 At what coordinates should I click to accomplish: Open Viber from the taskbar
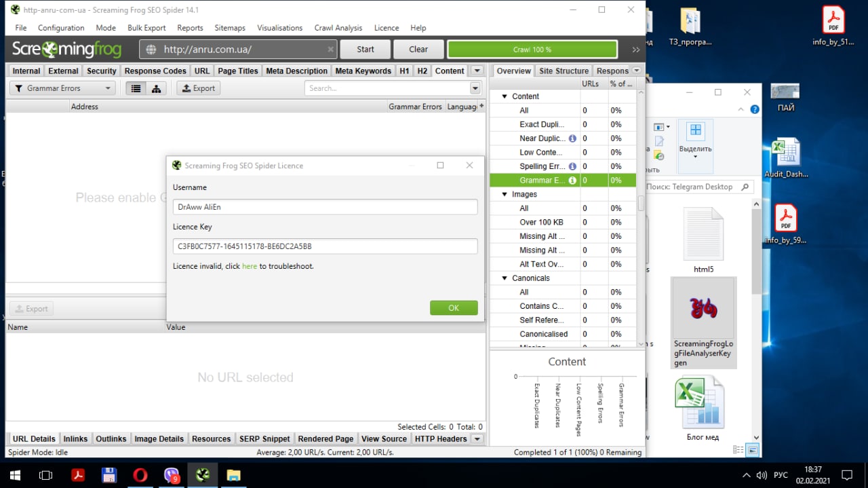172,474
